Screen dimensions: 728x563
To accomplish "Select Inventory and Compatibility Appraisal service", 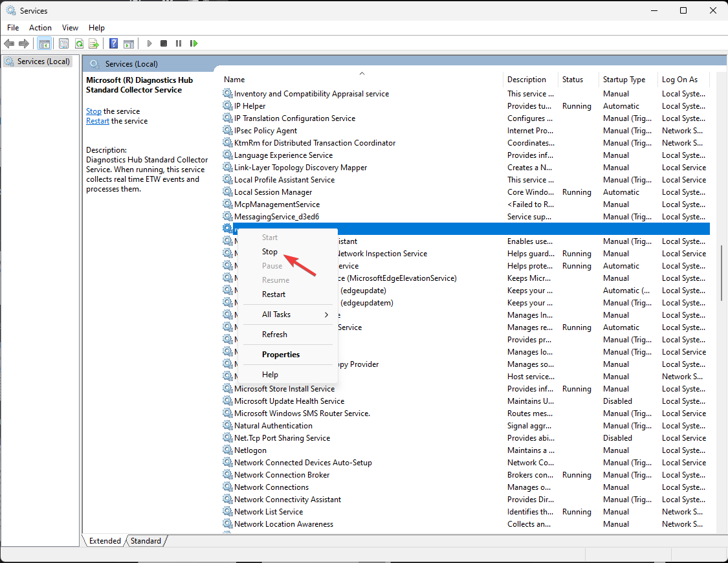I will tap(465, 94).
